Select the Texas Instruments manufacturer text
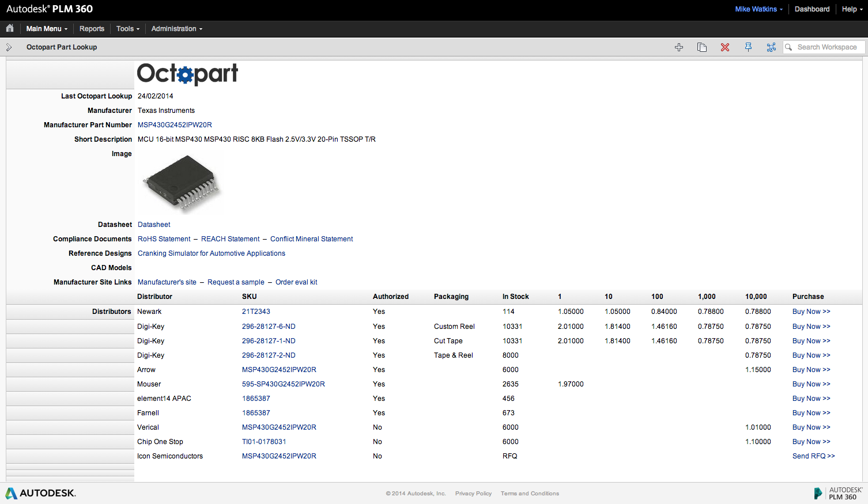Screen dimensions: 868x504 tap(166, 111)
